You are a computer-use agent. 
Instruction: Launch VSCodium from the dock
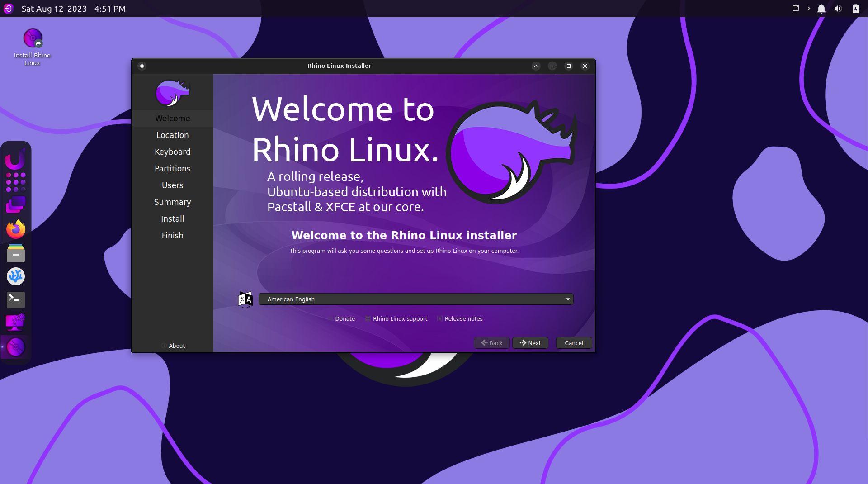tap(16, 276)
